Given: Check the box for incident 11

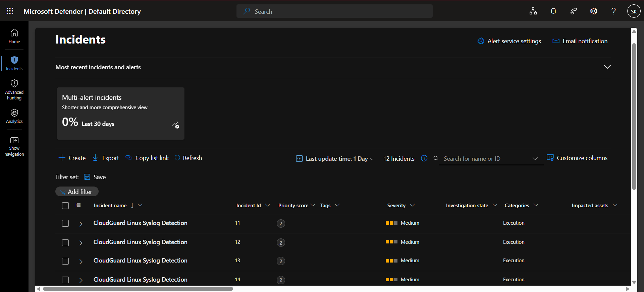Looking at the screenshot, I should point(65,223).
